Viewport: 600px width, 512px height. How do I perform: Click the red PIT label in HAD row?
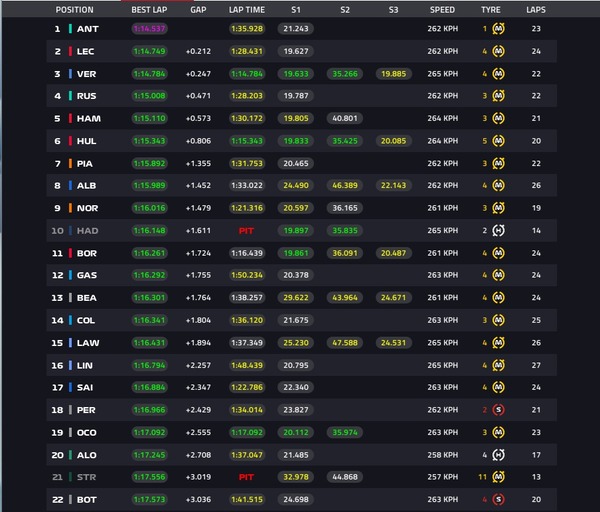tap(246, 231)
